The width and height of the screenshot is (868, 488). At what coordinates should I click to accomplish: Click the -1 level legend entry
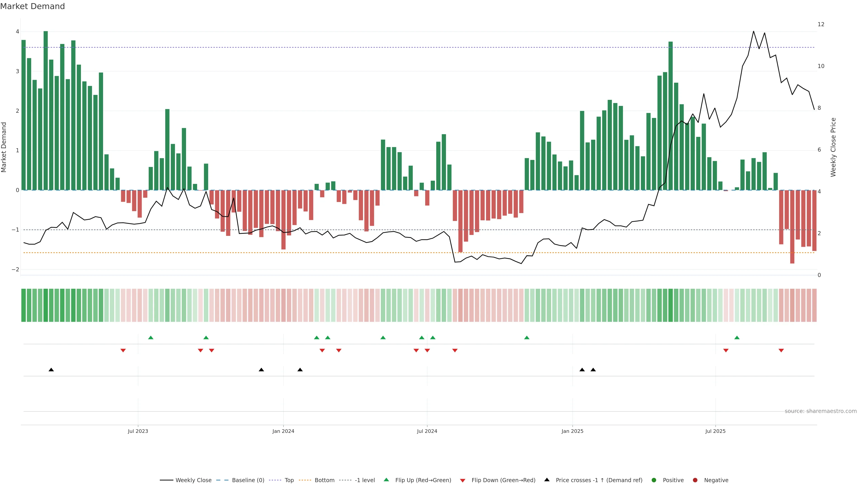(365, 480)
